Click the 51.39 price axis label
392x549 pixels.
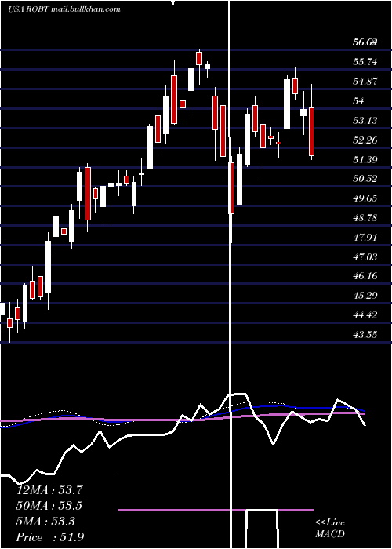tap(365, 160)
